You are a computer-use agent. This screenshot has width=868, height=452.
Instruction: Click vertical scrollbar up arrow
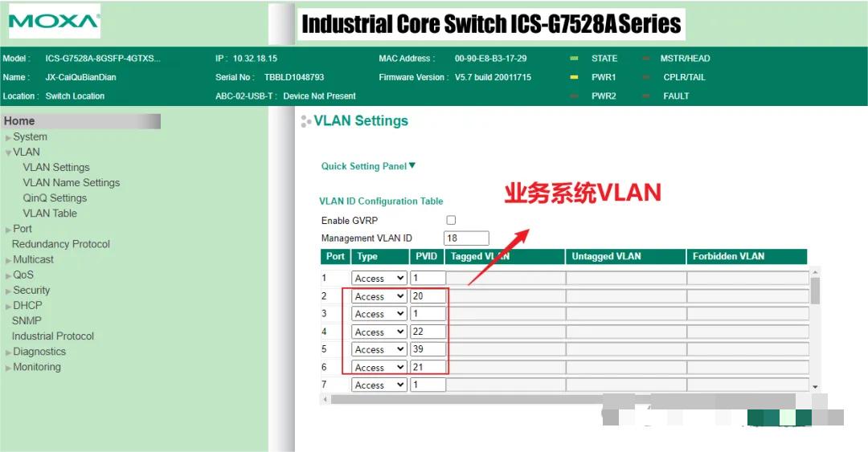click(815, 272)
